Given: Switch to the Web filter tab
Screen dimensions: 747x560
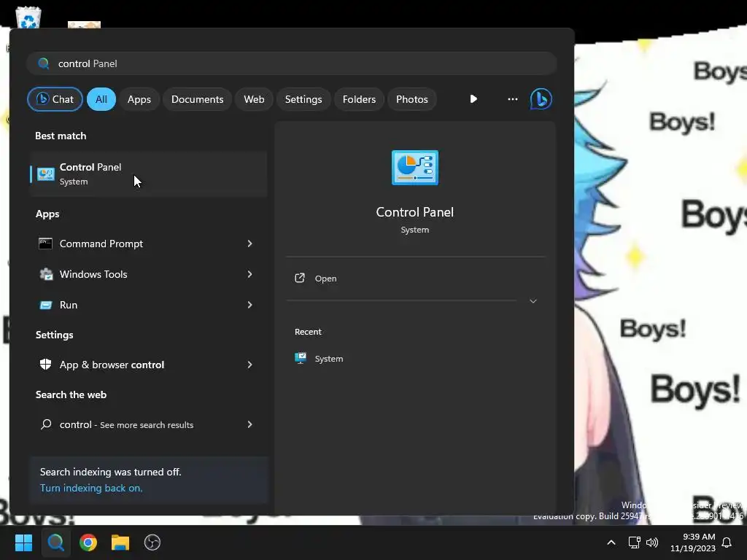Looking at the screenshot, I should coord(254,99).
